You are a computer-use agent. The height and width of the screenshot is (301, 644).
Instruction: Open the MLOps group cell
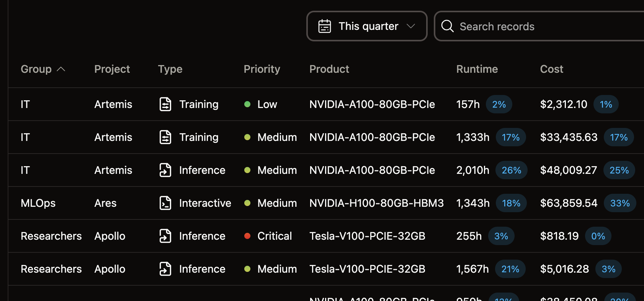pyautogui.click(x=38, y=203)
